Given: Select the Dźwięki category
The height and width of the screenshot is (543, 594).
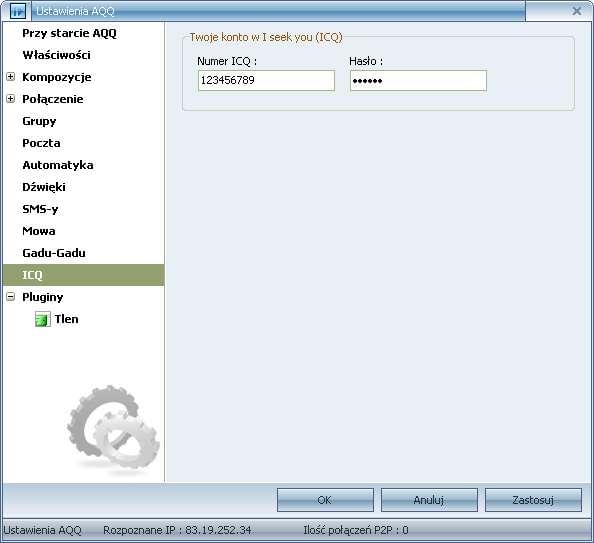Looking at the screenshot, I should coord(44,187).
